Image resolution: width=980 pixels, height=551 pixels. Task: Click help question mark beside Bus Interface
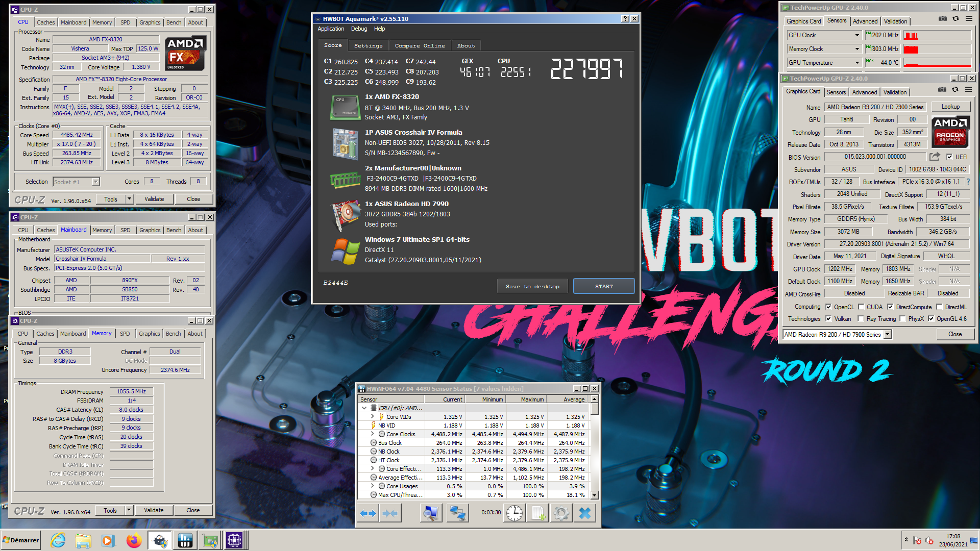click(x=968, y=182)
